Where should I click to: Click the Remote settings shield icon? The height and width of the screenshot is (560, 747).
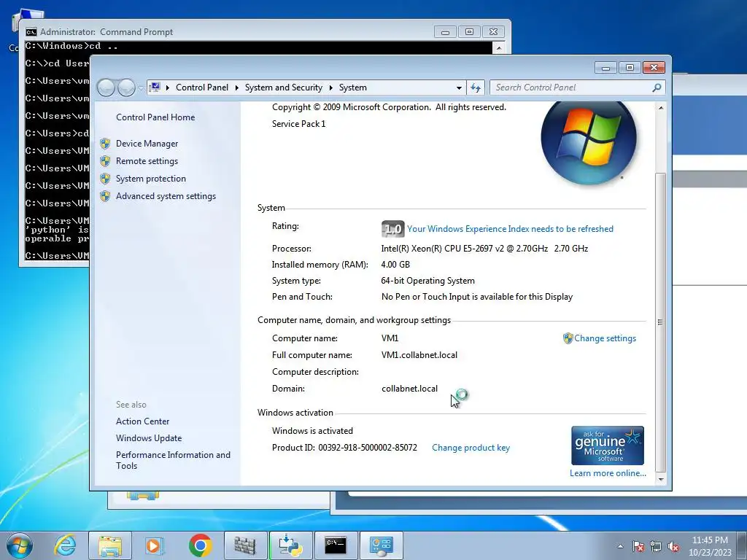pos(105,161)
